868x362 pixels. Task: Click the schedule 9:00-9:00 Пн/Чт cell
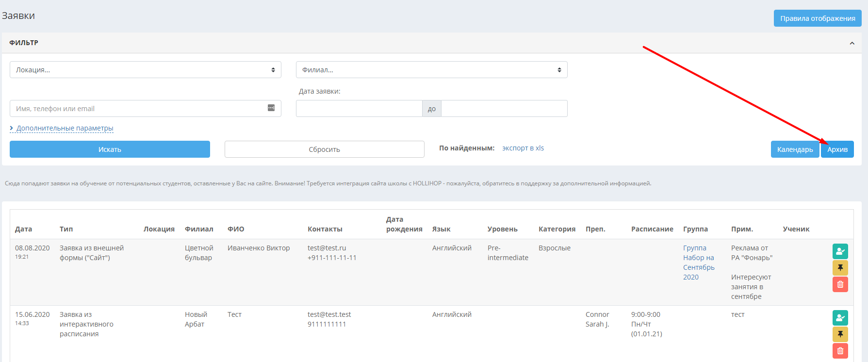[646, 324]
